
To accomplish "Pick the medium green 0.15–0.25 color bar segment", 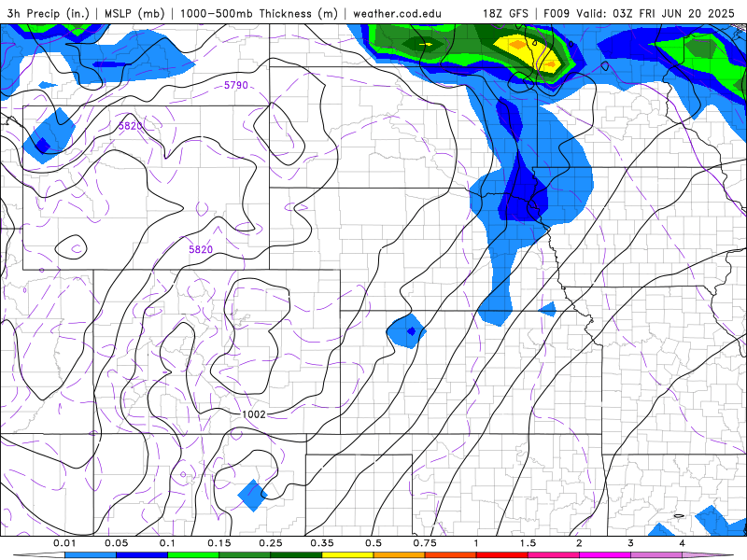I will [x=245, y=555].
